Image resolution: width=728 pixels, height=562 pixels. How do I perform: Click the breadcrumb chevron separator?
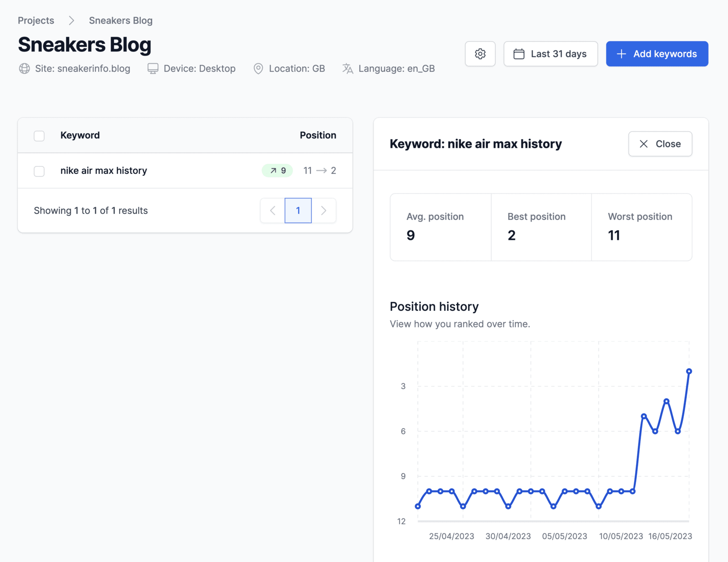(x=71, y=20)
